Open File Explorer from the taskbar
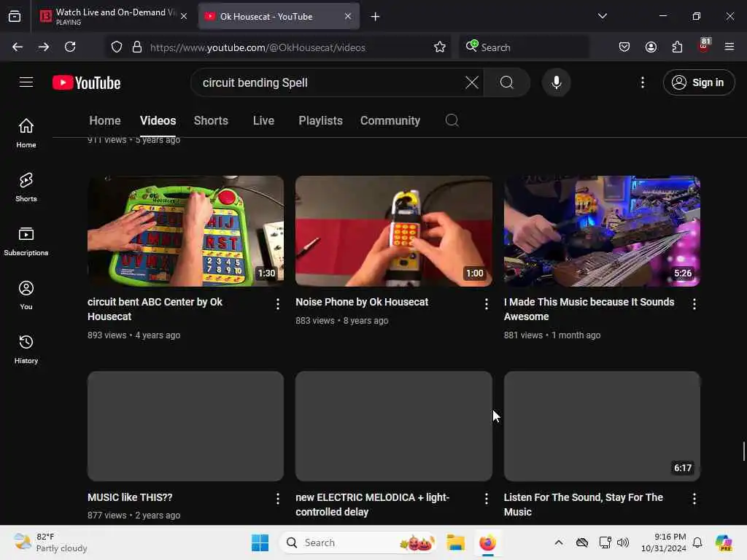This screenshot has width=747, height=560. tap(455, 542)
